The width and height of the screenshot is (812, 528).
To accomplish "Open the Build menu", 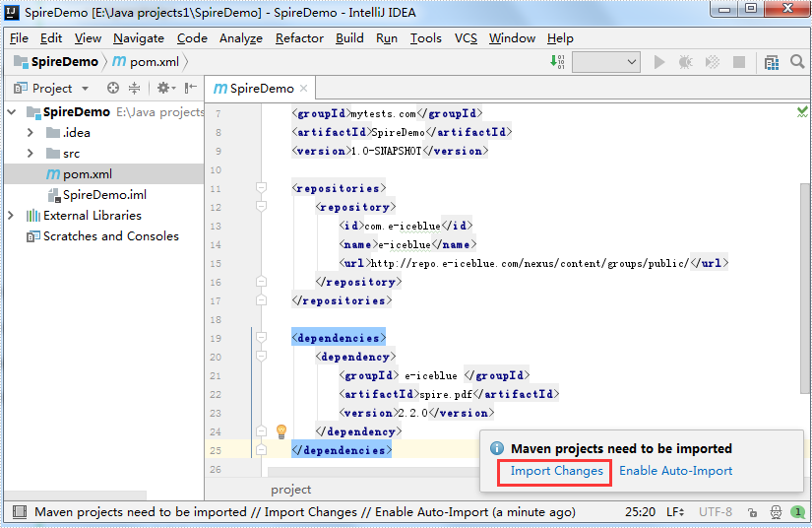I will click(349, 38).
